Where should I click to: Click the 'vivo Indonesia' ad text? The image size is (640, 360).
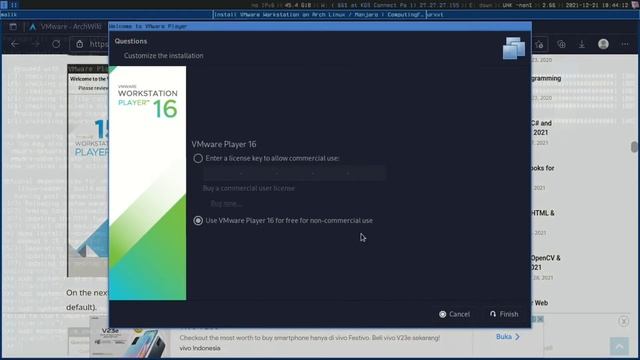pos(200,348)
